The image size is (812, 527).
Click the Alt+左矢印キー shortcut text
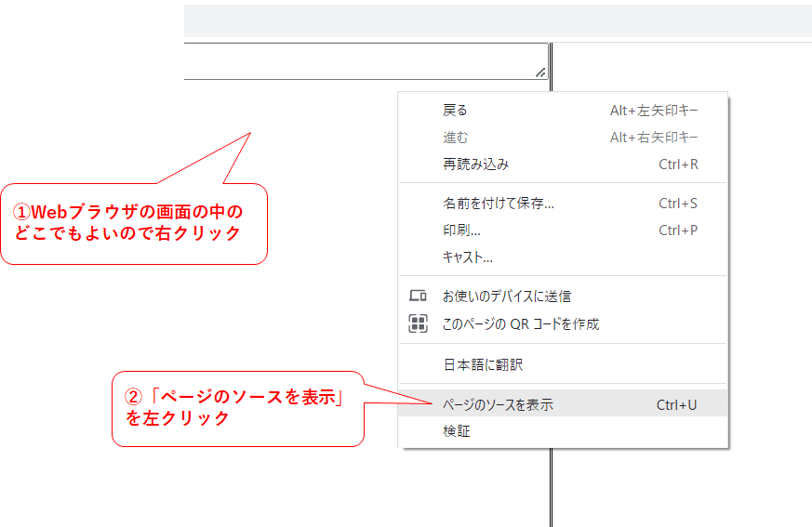[x=654, y=111]
